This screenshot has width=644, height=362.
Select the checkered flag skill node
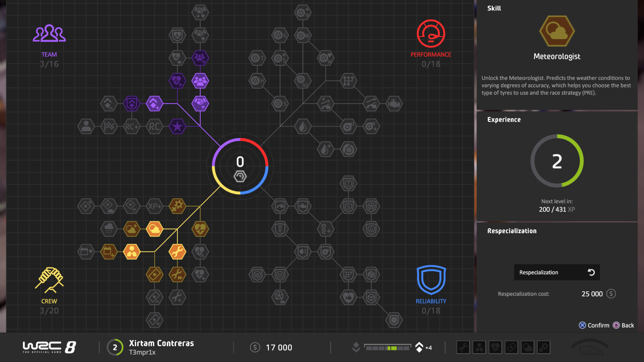point(109,127)
